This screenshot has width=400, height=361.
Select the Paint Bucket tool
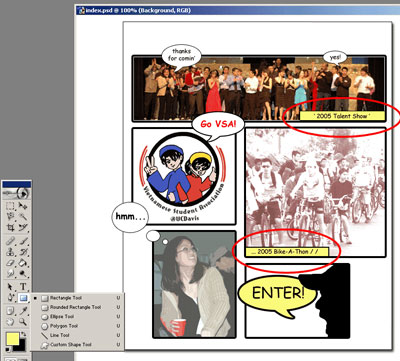[23, 263]
